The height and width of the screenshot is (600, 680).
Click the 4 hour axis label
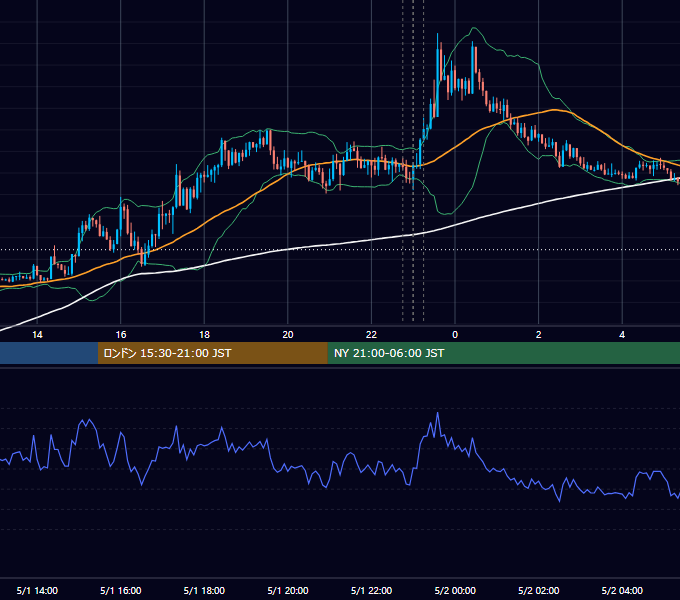click(x=622, y=335)
